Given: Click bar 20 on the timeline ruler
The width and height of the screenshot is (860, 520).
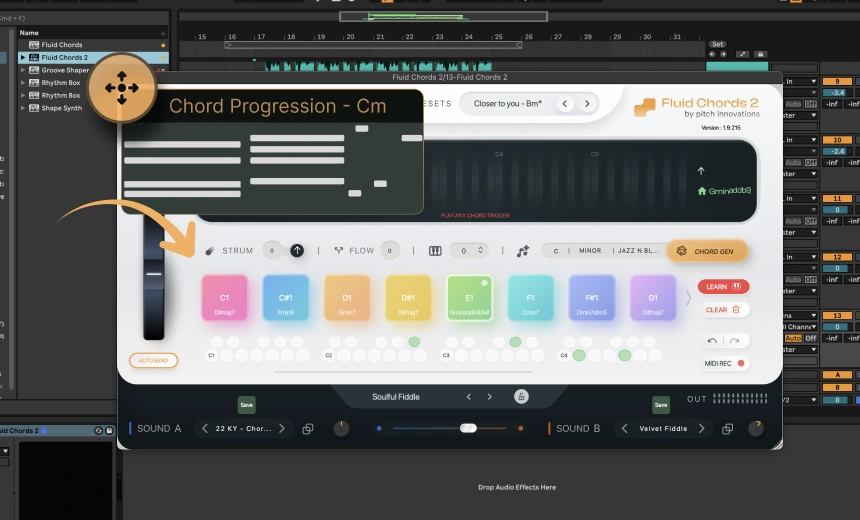Looking at the screenshot, I should (x=350, y=37).
